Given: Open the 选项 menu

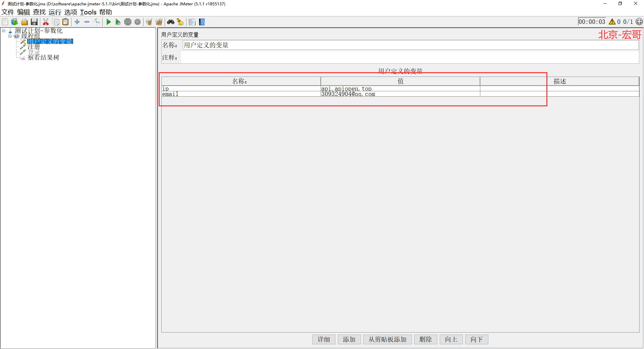Looking at the screenshot, I should point(71,12).
